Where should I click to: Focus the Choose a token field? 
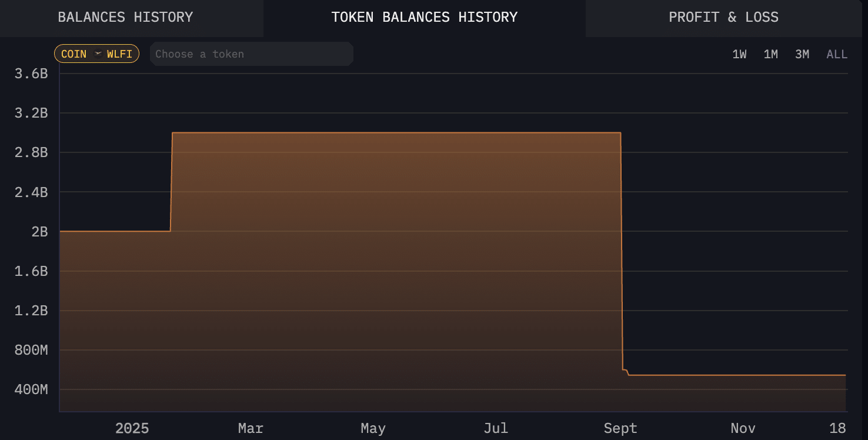tap(251, 54)
